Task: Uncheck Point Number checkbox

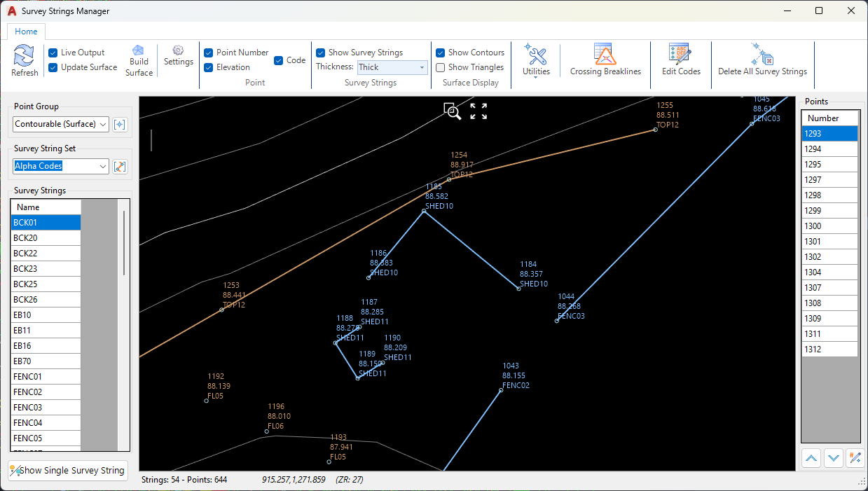Action: [209, 53]
